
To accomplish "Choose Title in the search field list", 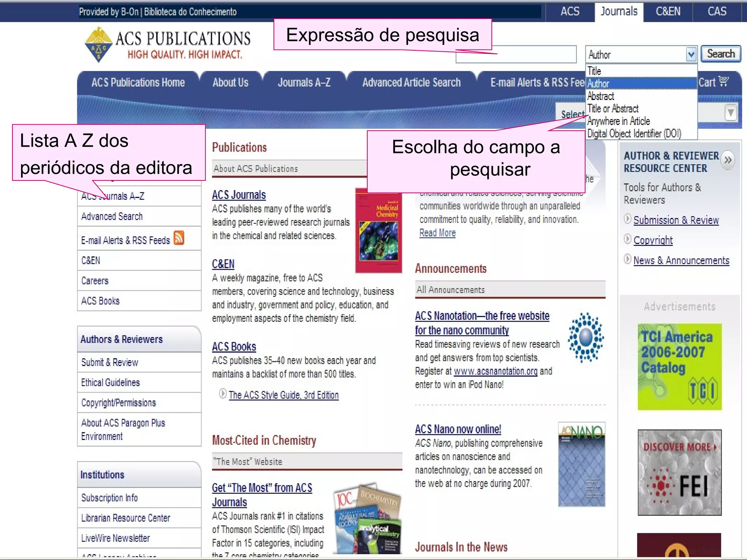I will 641,71.
